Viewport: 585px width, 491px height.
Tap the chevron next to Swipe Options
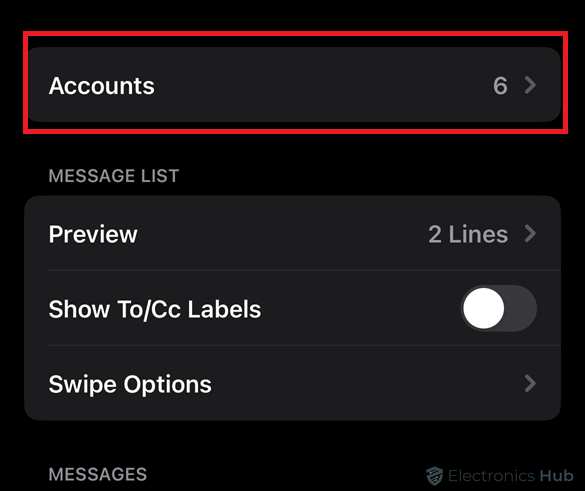pyautogui.click(x=530, y=384)
